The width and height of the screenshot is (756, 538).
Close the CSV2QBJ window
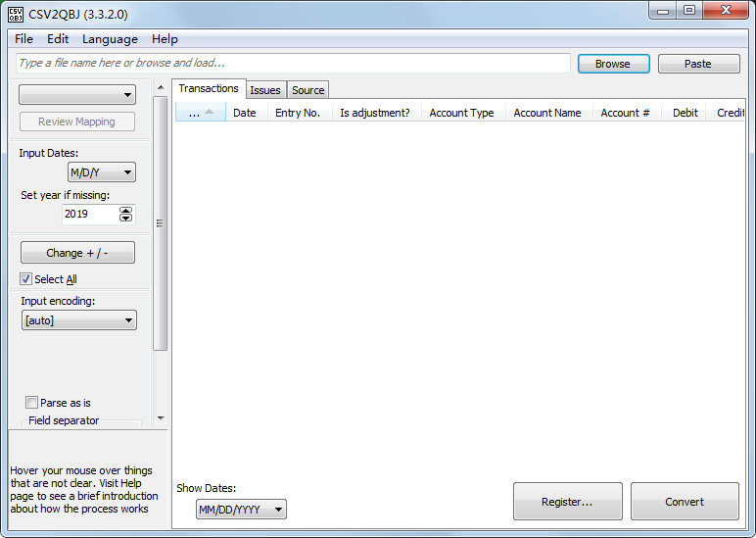[726, 11]
